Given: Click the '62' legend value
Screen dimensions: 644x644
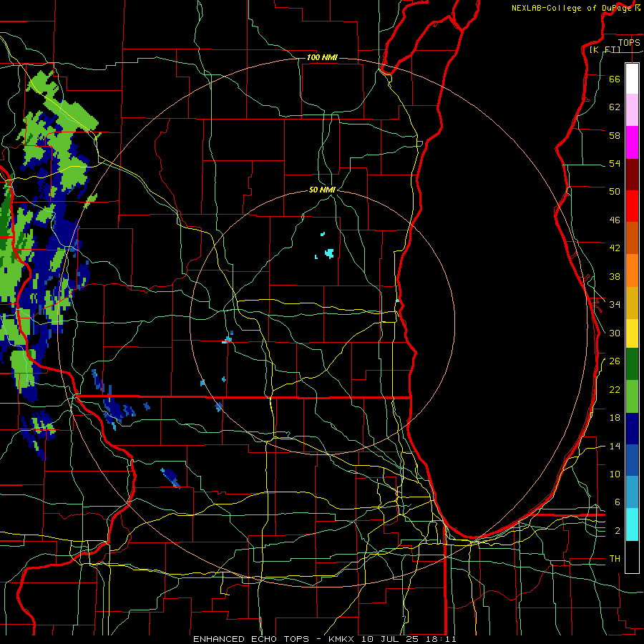Looking at the screenshot, I should pyautogui.click(x=615, y=107).
